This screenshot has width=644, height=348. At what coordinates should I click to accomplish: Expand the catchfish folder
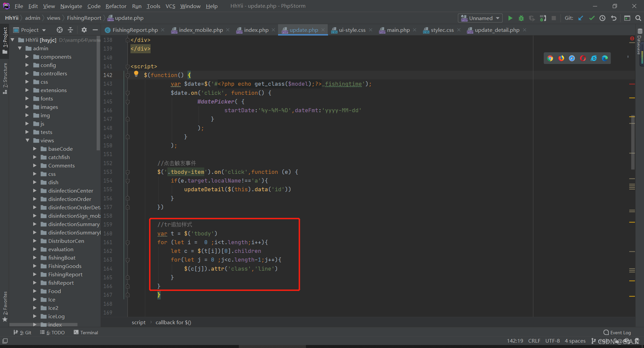[x=35, y=157]
